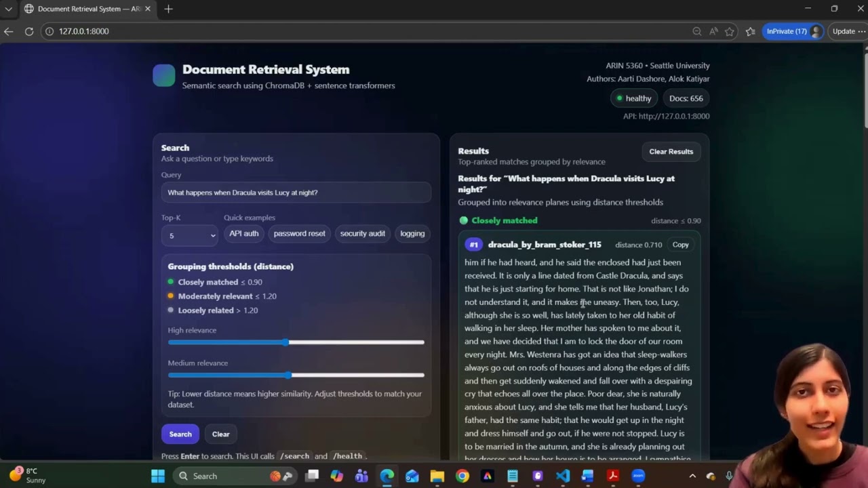The image size is (868, 488).
Task: Click the InPrivate (17) profile button
Action: [793, 31]
